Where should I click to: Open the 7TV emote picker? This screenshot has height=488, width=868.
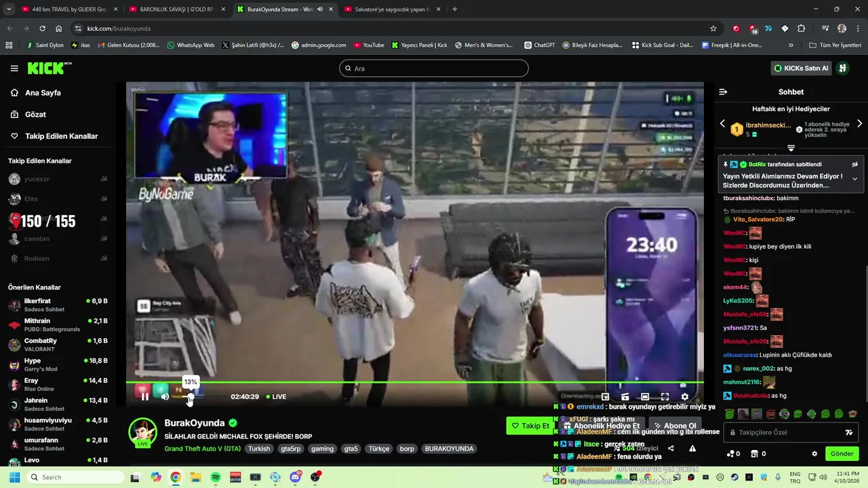848,432
